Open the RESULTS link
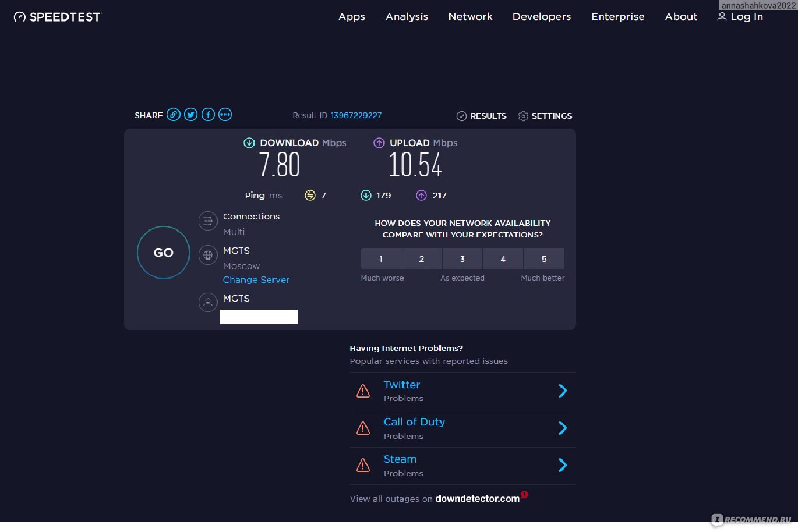This screenshot has height=532, width=798. [488, 116]
